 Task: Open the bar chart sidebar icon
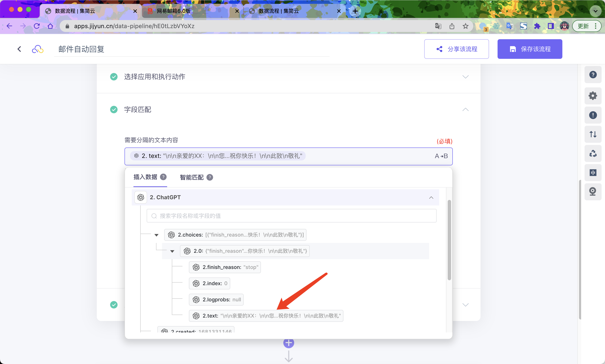[x=593, y=173]
